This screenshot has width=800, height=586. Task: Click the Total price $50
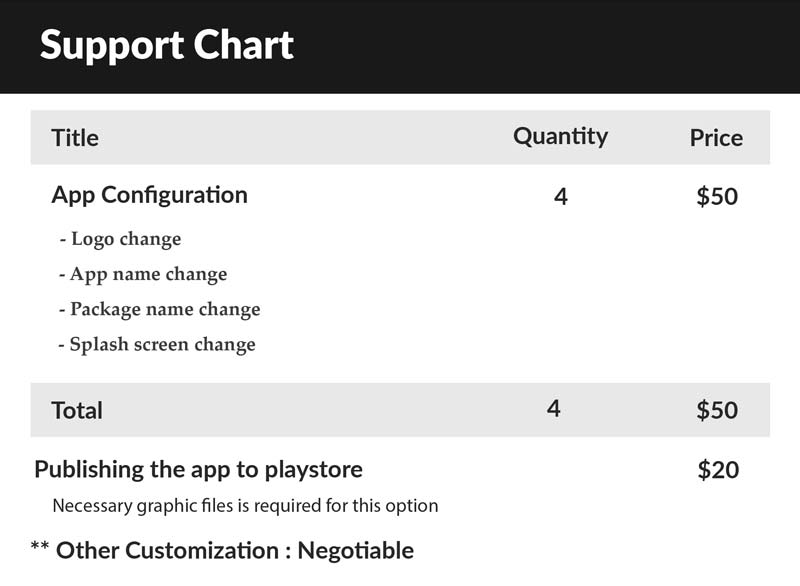717,410
